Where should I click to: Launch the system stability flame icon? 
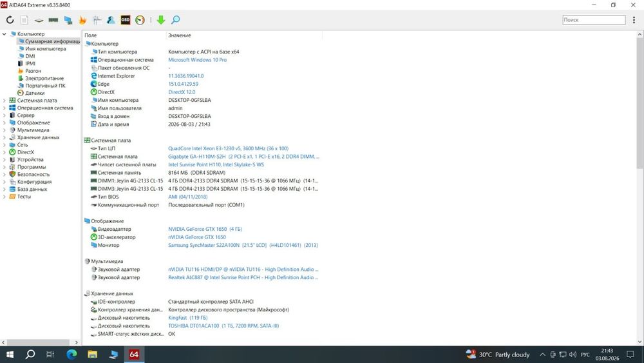tap(82, 20)
